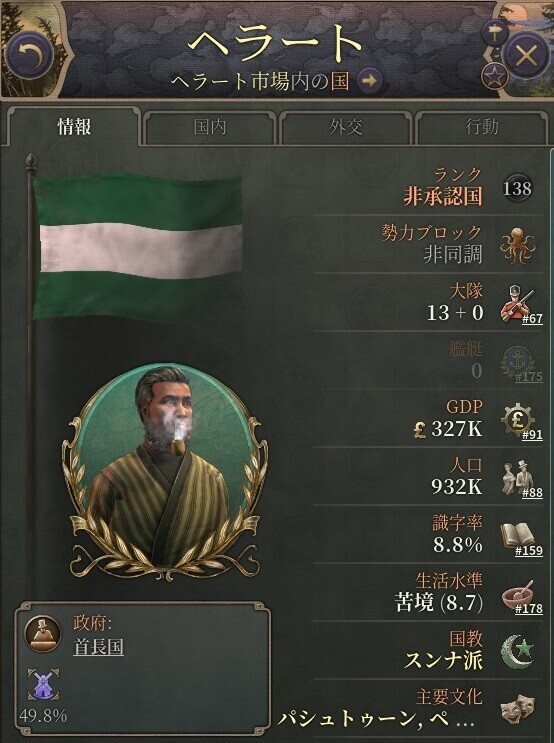Toggle the star favorite icon
554x743 pixels.
click(x=494, y=77)
